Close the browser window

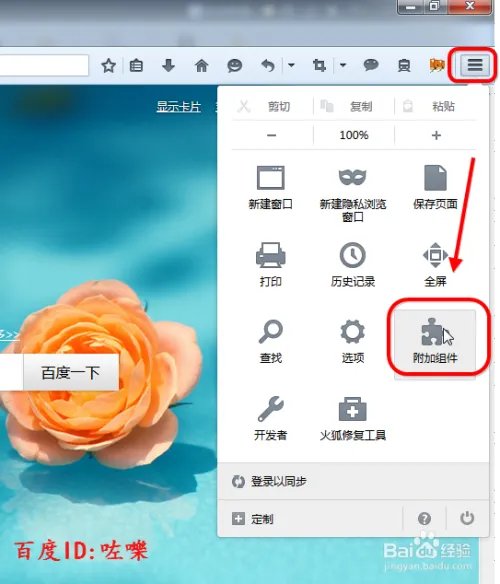[x=469, y=6]
